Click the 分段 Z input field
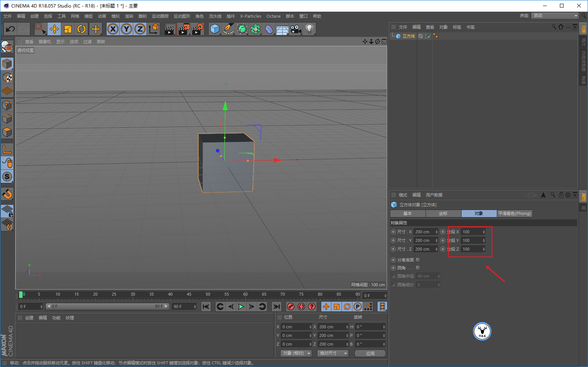Viewport: 588px width, 367px height. (x=471, y=249)
